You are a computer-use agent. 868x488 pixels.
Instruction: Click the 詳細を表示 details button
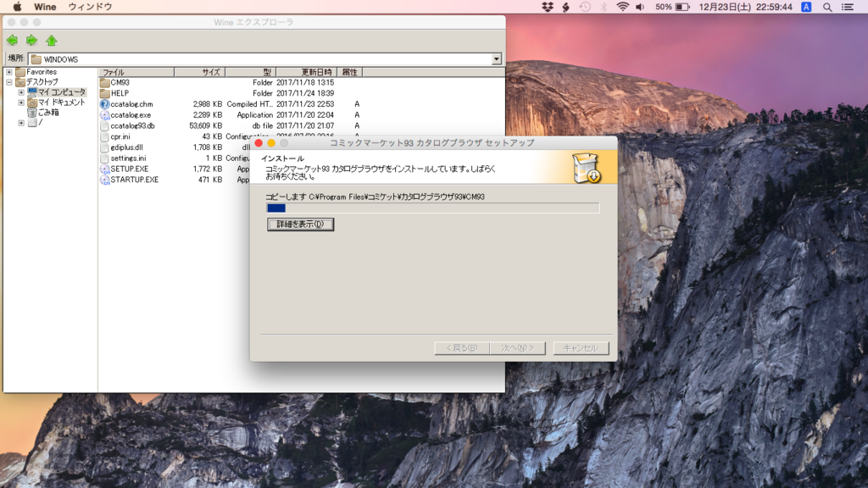(301, 224)
